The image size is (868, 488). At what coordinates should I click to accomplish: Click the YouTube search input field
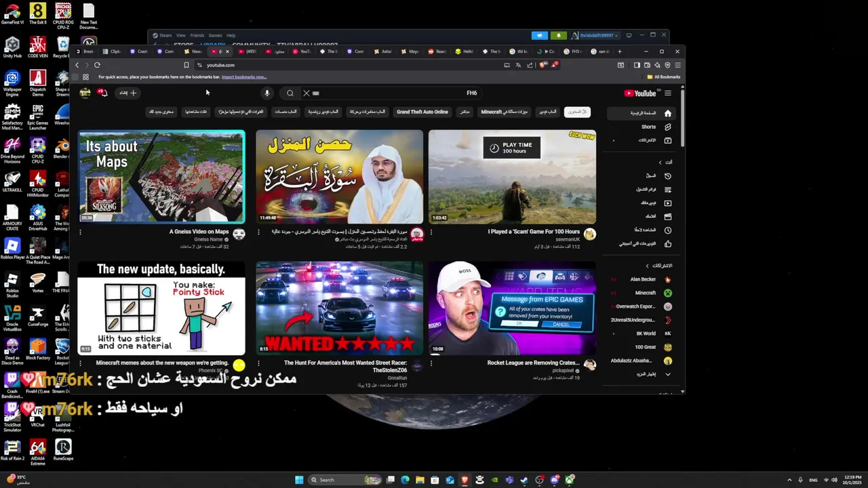[x=393, y=94]
